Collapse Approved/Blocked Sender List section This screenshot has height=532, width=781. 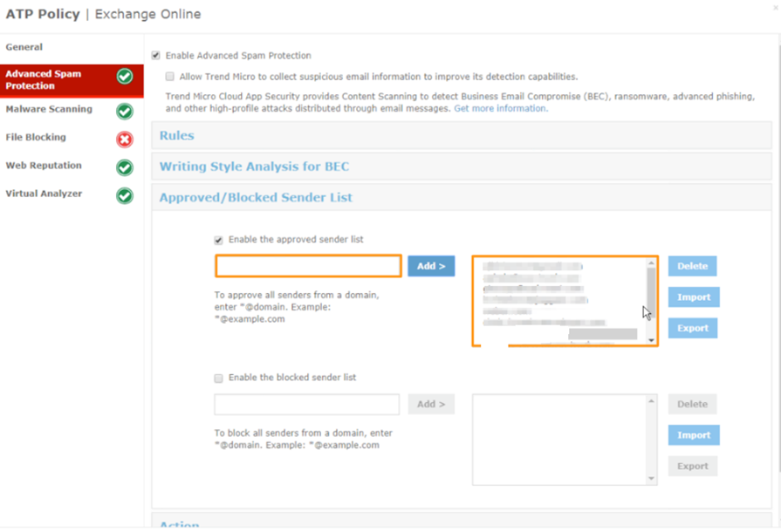click(256, 198)
